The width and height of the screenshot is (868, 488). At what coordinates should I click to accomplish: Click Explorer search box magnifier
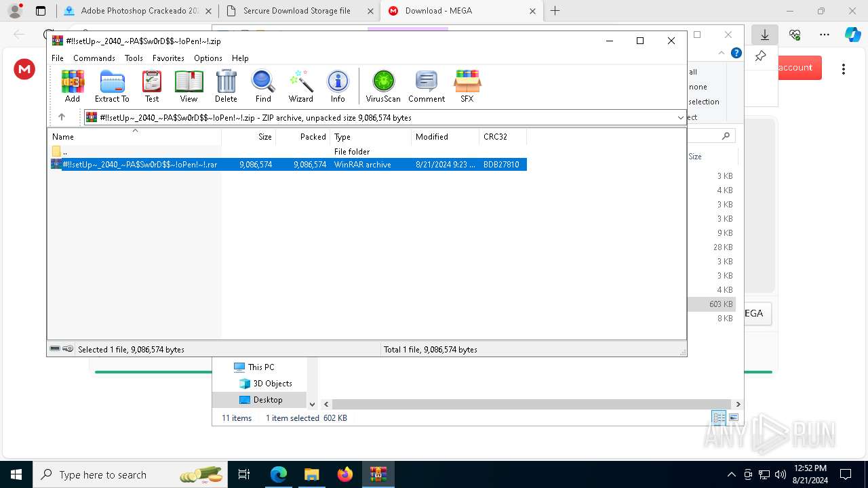726,136
